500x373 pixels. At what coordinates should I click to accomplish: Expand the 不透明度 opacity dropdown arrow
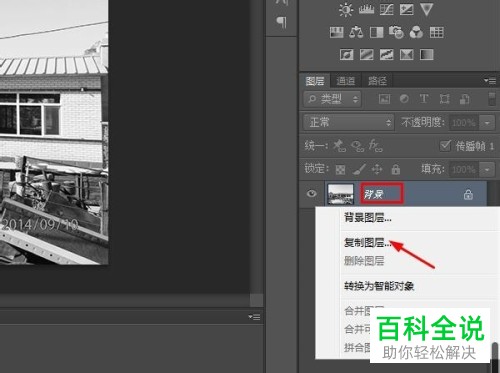point(487,123)
